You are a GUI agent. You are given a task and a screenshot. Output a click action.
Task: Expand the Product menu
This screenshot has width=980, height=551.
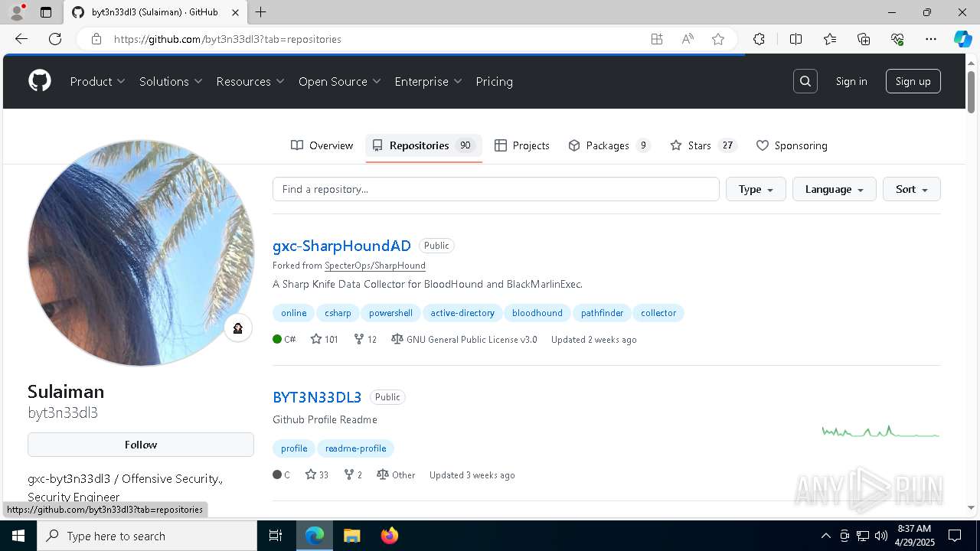click(98, 81)
